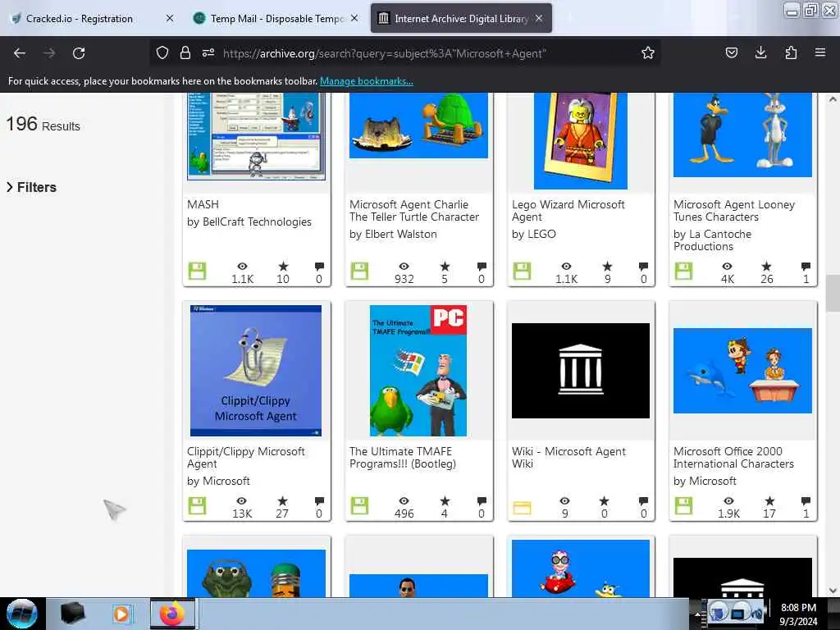
Task: Expand the Filters section
Action: [32, 187]
